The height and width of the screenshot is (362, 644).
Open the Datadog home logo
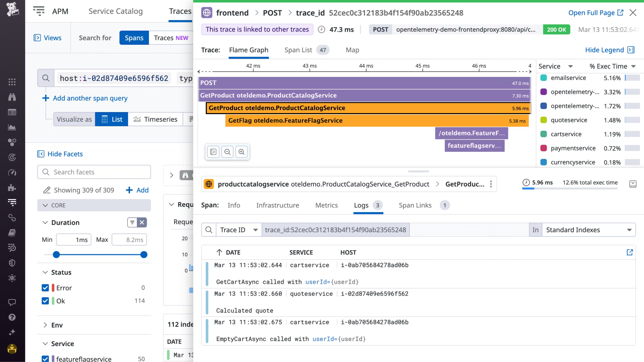(12, 9)
